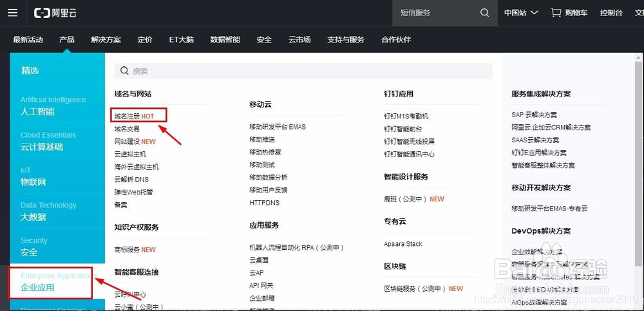Open 移动推送 link
This screenshot has width=644, height=311.
coord(262,140)
